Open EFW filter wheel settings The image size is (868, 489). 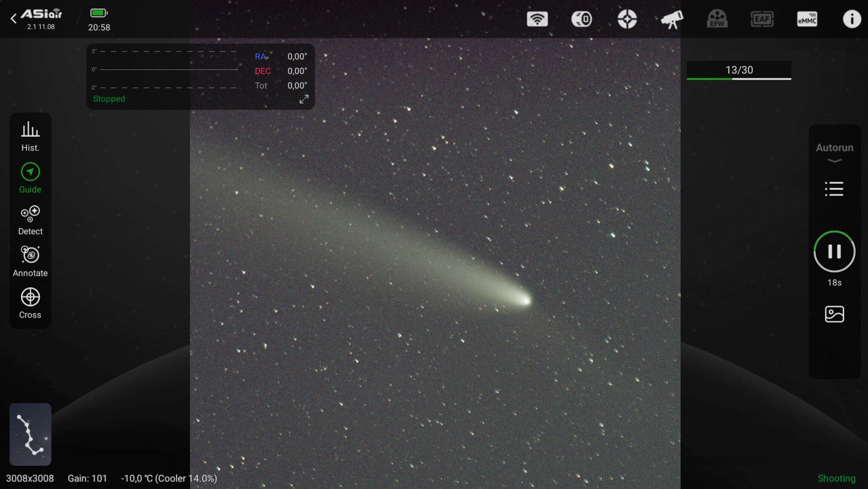click(717, 19)
